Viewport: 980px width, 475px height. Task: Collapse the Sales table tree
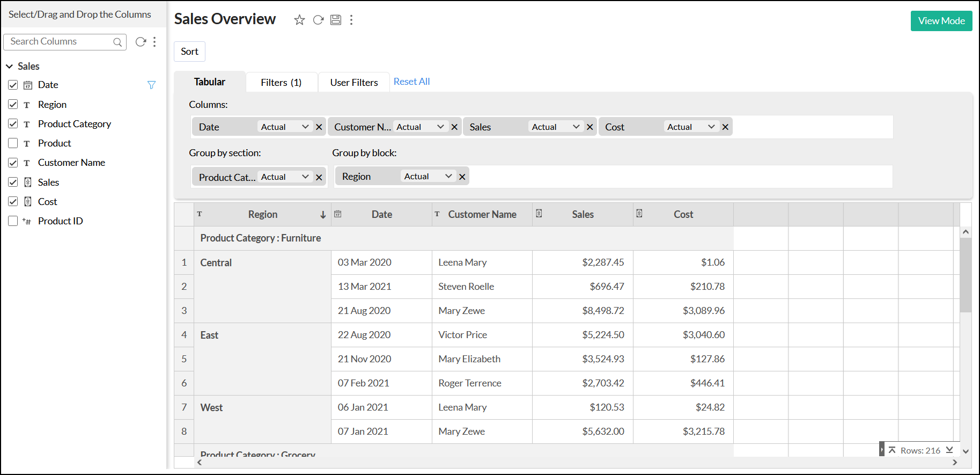click(10, 67)
